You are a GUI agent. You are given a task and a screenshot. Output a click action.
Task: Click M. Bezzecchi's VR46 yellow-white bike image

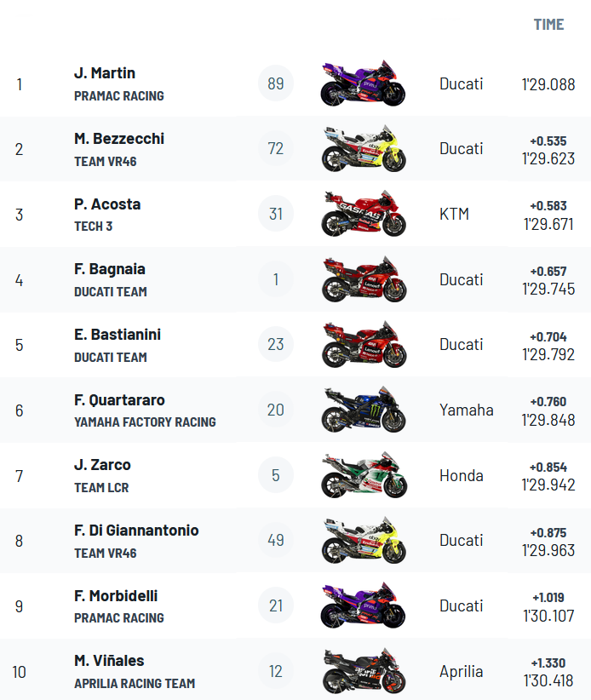[x=364, y=149]
